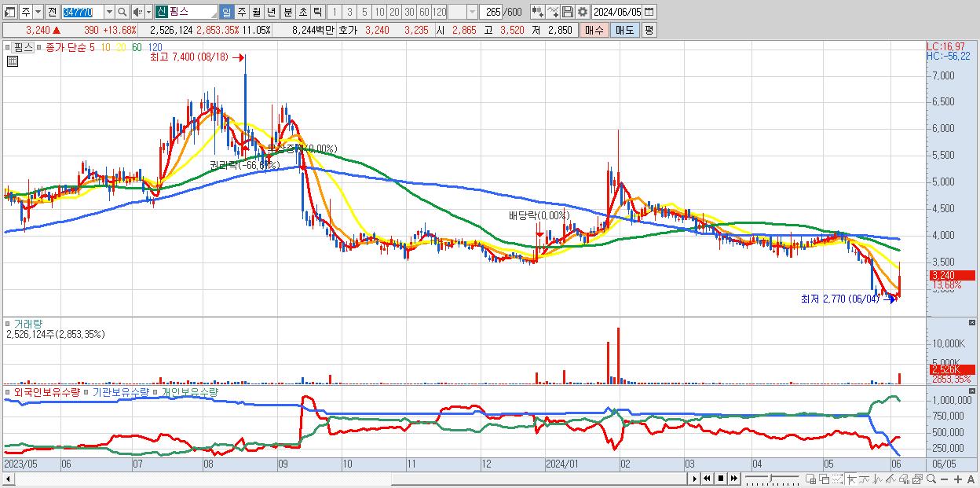
Task: Click the minus shrink chart icon
Action: (x=944, y=479)
